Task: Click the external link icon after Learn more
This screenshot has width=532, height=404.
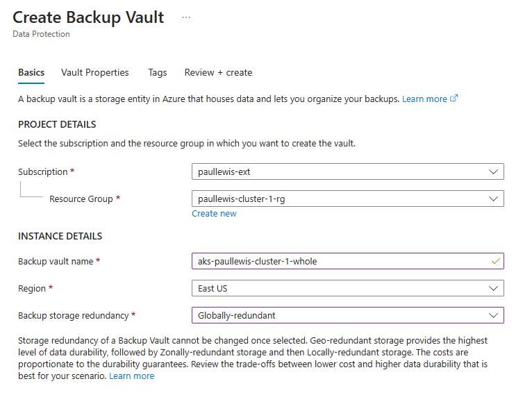Action: [x=454, y=99]
